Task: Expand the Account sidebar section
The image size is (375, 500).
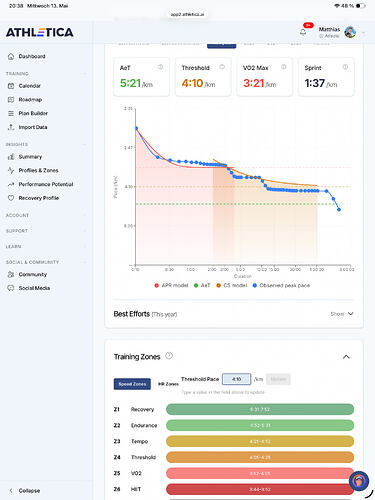Action: click(84, 215)
